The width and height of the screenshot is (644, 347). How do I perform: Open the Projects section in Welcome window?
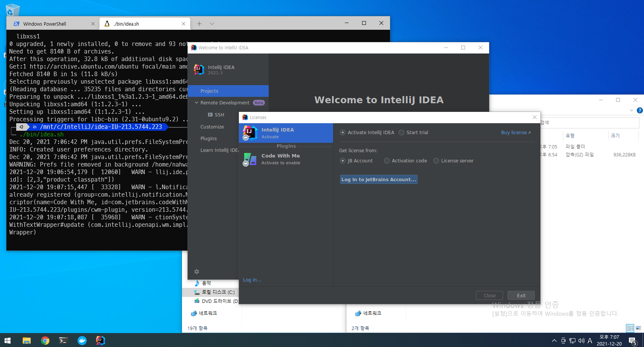[x=228, y=91]
